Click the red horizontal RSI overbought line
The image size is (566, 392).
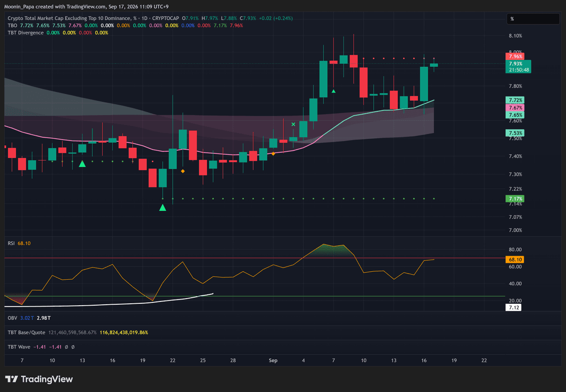pyautogui.click(x=254, y=258)
